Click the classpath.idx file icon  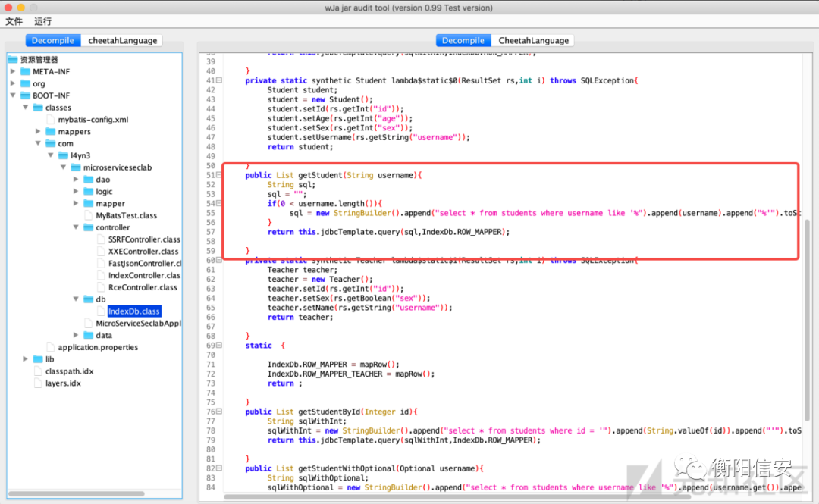pos(38,371)
